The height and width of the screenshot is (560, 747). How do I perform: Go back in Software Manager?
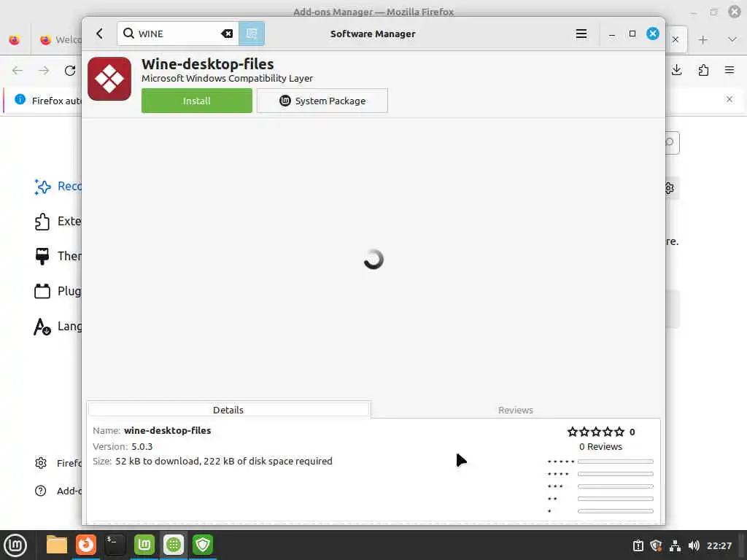99,34
